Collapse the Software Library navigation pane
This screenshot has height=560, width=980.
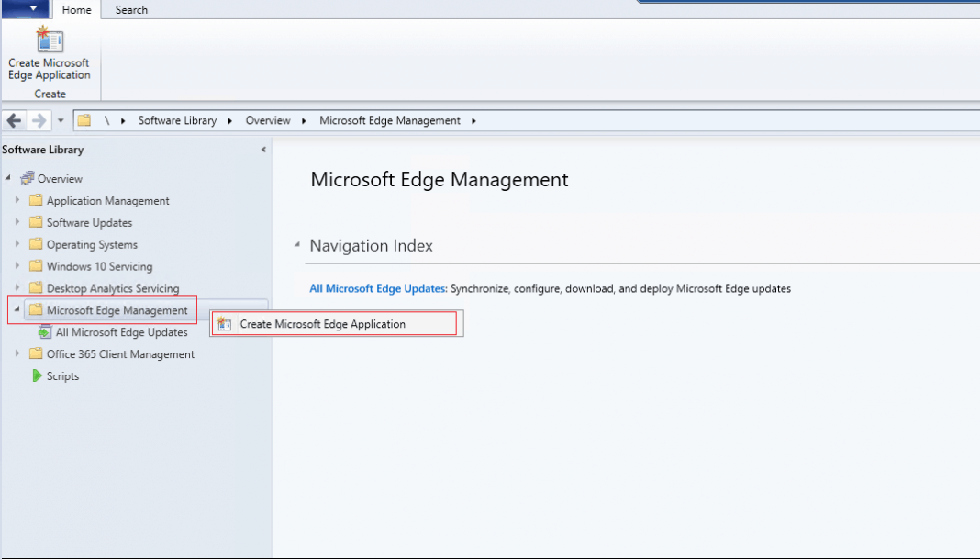pos(263,150)
